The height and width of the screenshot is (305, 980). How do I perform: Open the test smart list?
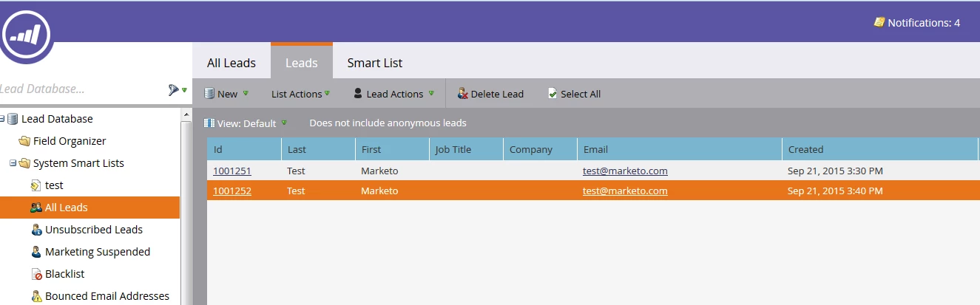54,185
